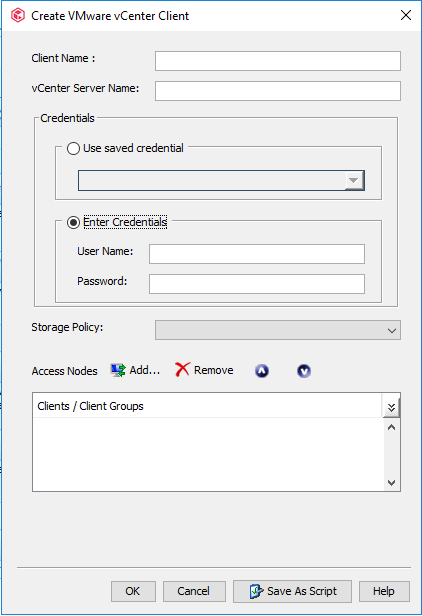The width and height of the screenshot is (422, 616).
Task: Select the Enter Credentials radio button
Action: (x=73, y=222)
